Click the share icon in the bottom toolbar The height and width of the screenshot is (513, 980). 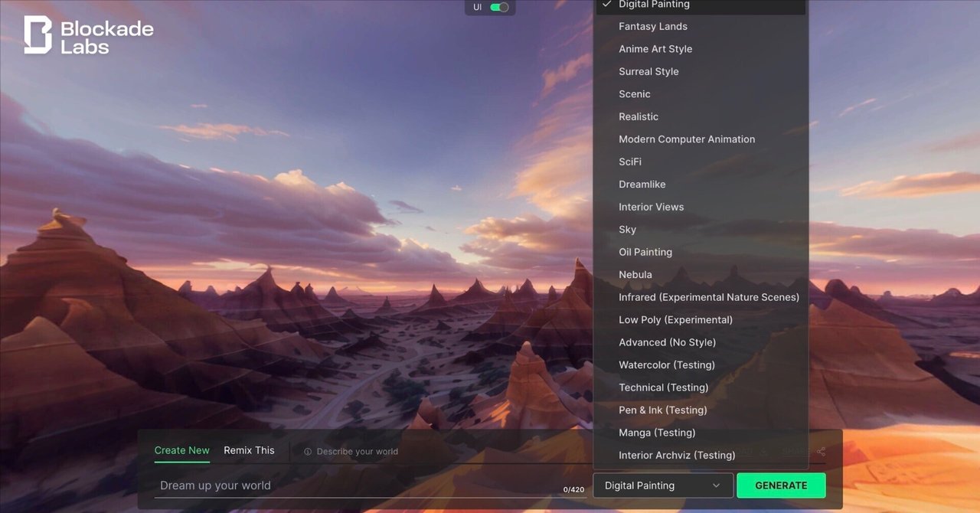coord(820,452)
